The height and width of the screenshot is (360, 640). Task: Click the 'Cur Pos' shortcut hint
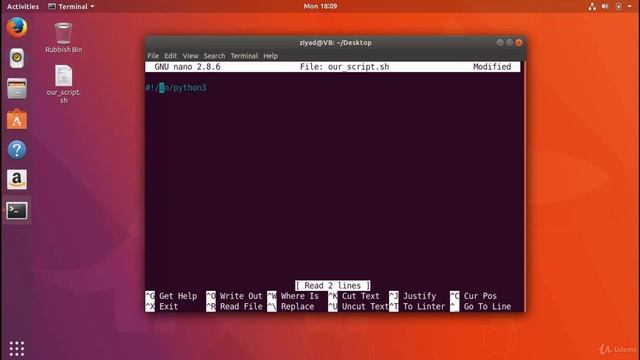(480, 296)
